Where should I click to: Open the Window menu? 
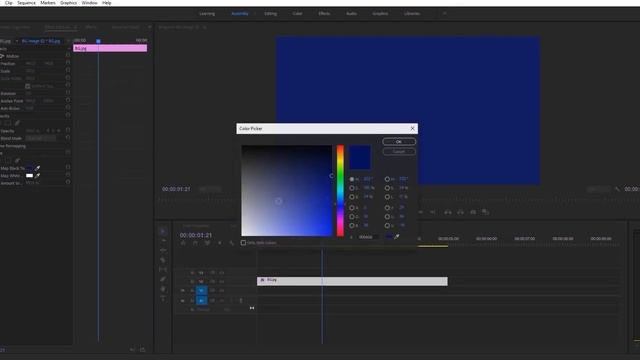point(89,3)
